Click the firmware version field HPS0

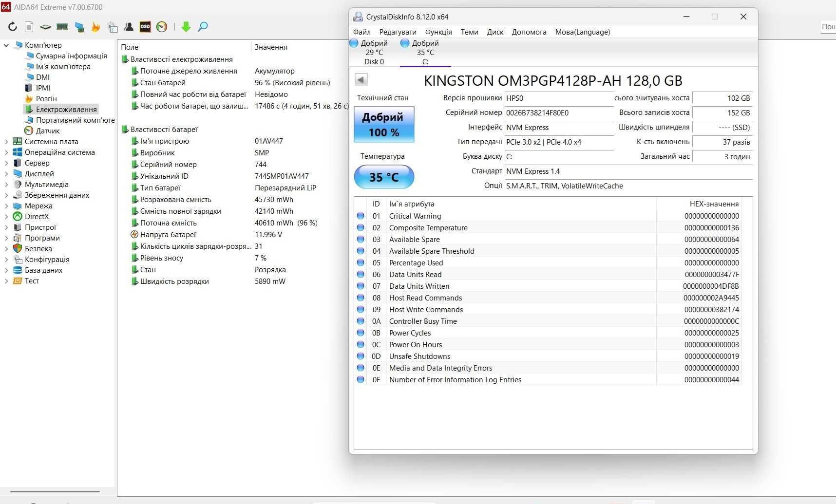click(x=559, y=98)
